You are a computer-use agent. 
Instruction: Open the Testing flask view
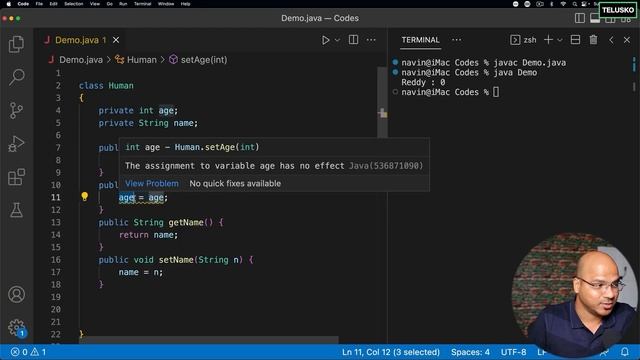click(16, 210)
